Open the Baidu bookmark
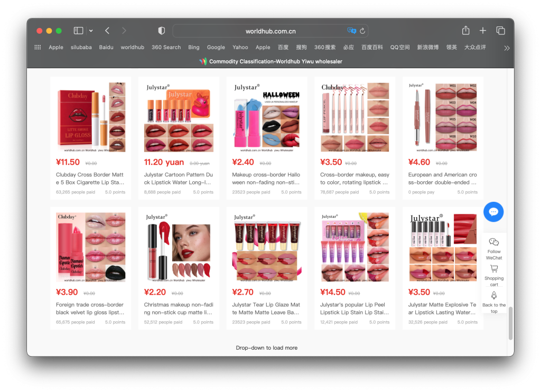 (x=106, y=47)
